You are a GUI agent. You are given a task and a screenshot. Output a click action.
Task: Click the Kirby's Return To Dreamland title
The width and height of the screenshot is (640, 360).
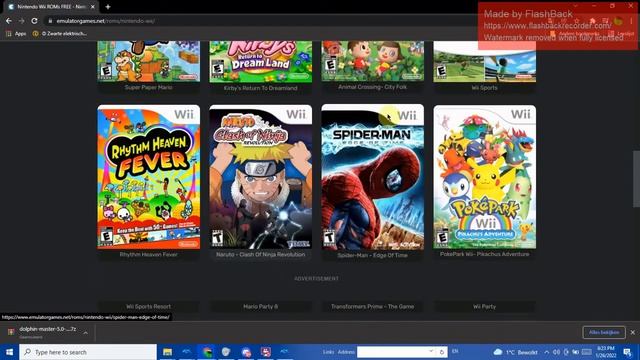[260, 88]
